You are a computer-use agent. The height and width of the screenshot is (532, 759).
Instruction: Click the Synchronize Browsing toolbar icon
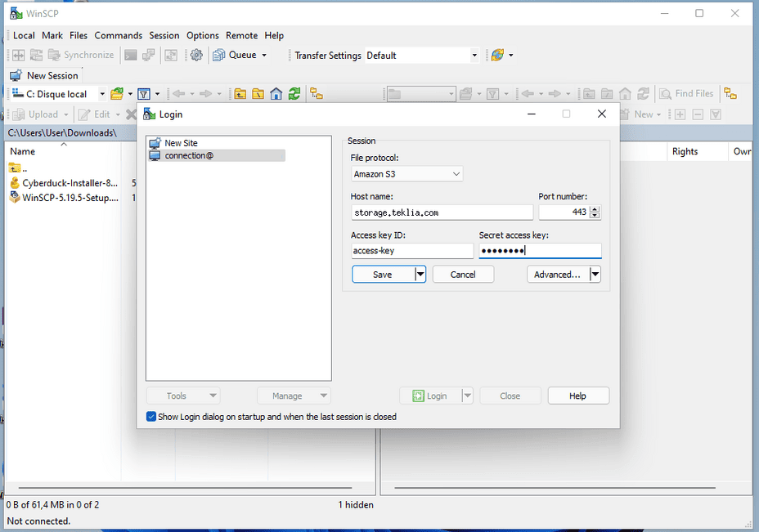click(x=36, y=55)
